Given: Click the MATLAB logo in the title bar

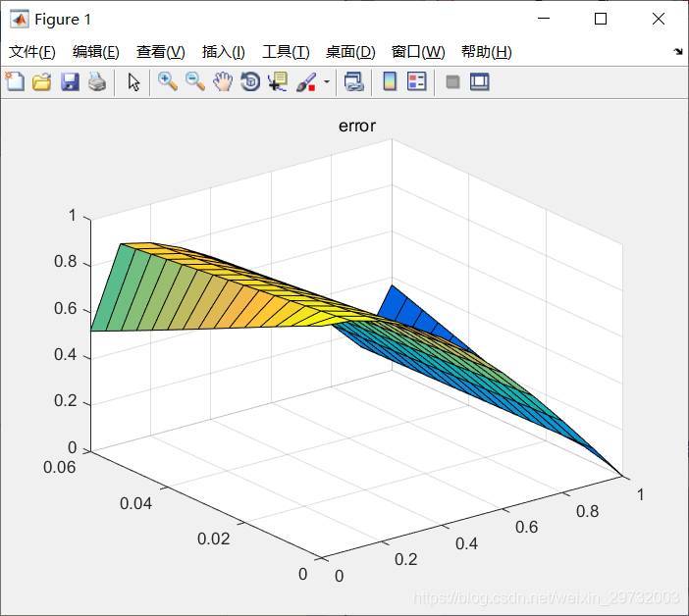Looking at the screenshot, I should 20,19.
